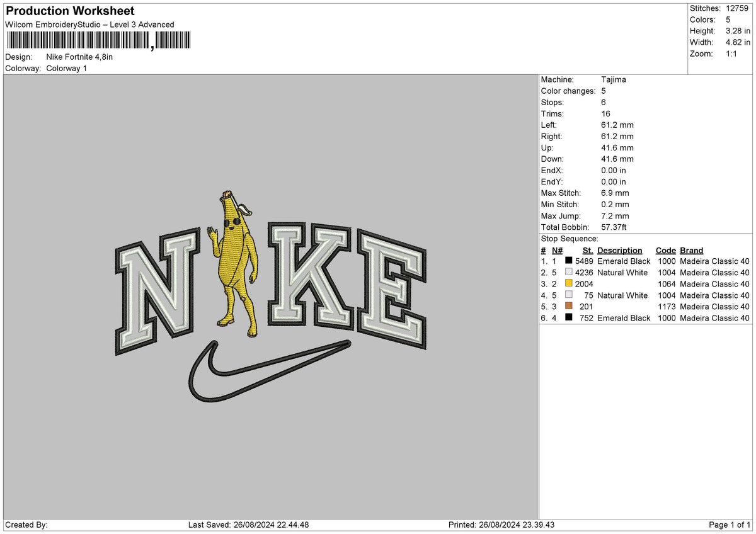This screenshot has width=756, height=534.
Task: Click the Created By field
Action: [25, 524]
